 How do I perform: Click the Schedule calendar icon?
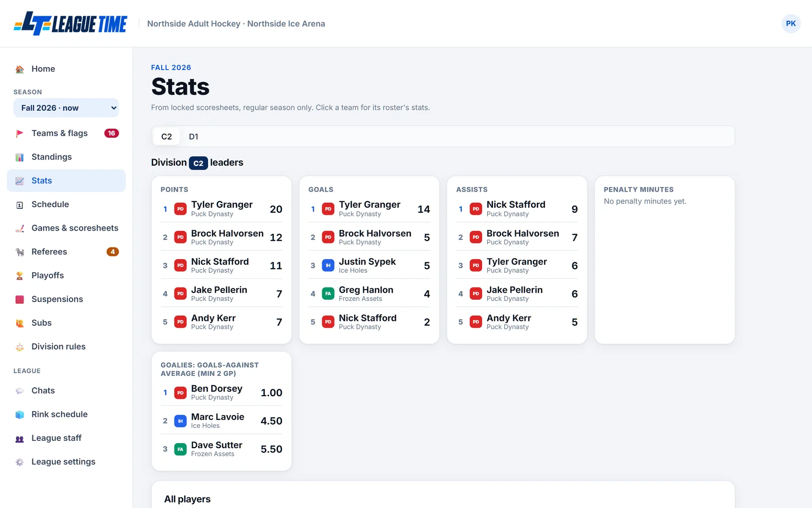[x=20, y=205]
